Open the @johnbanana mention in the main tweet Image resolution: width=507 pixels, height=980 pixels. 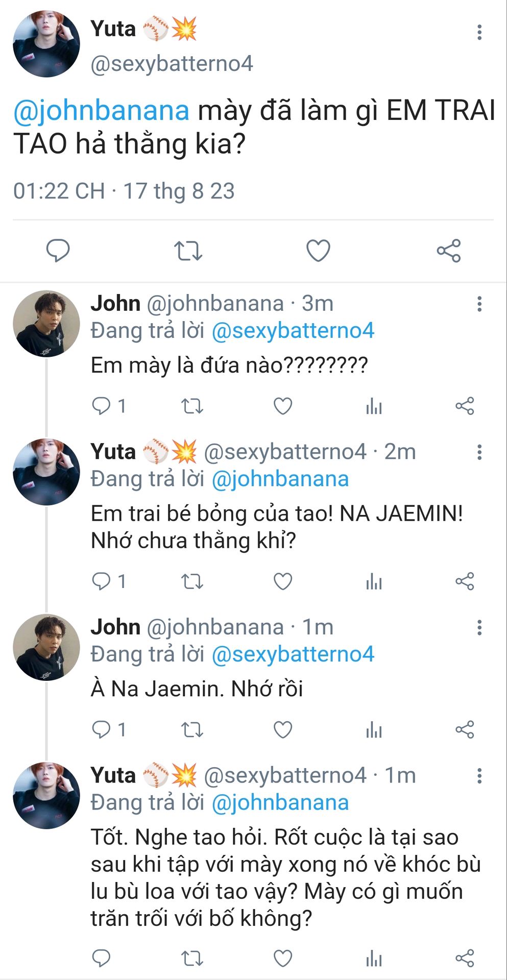tap(101, 111)
